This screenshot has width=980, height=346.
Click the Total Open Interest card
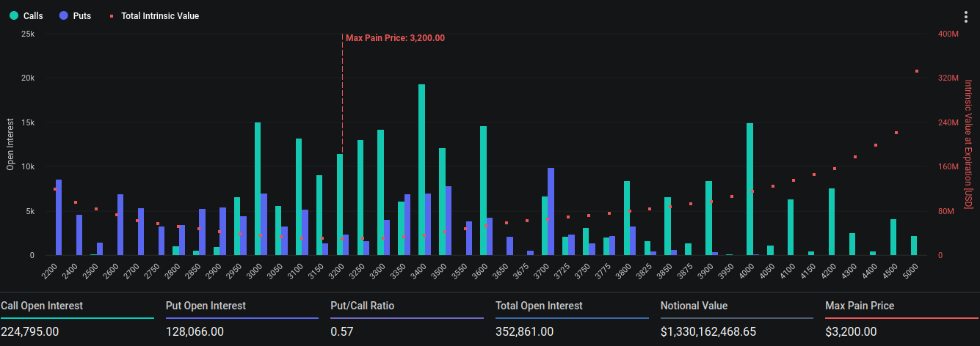[x=572, y=319]
